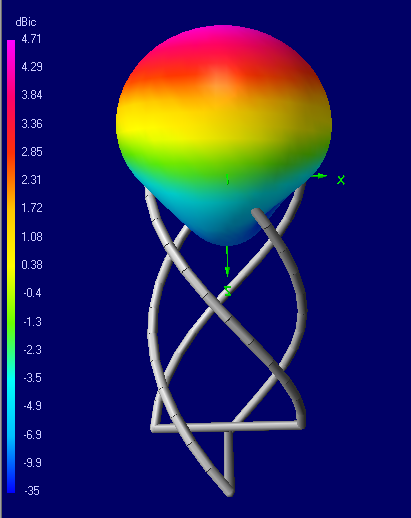This screenshot has width=411, height=518.
Task: Click the dBic unit label
Action: 26,22
